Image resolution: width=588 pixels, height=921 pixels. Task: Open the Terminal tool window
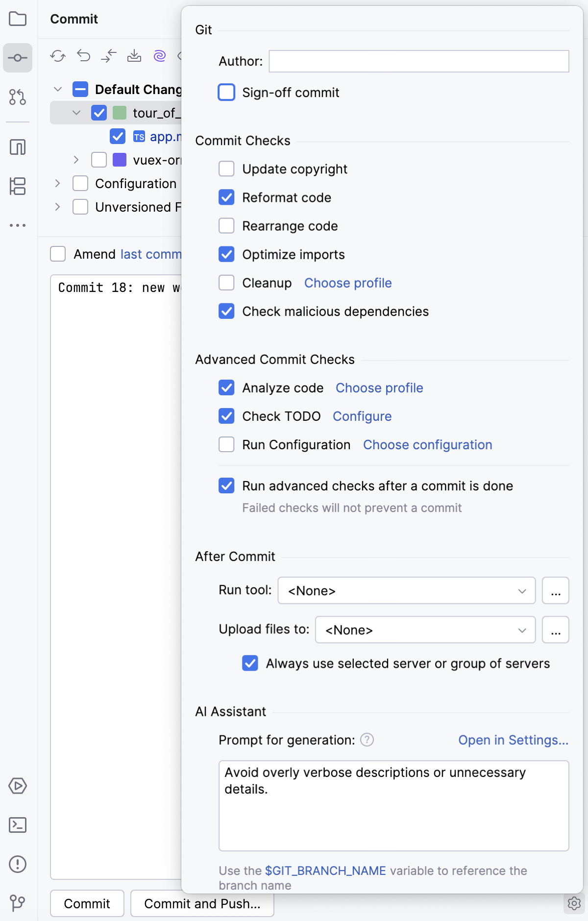(18, 825)
